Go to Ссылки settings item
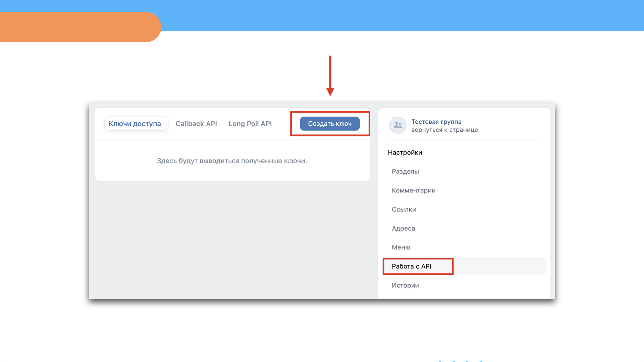 click(x=404, y=209)
